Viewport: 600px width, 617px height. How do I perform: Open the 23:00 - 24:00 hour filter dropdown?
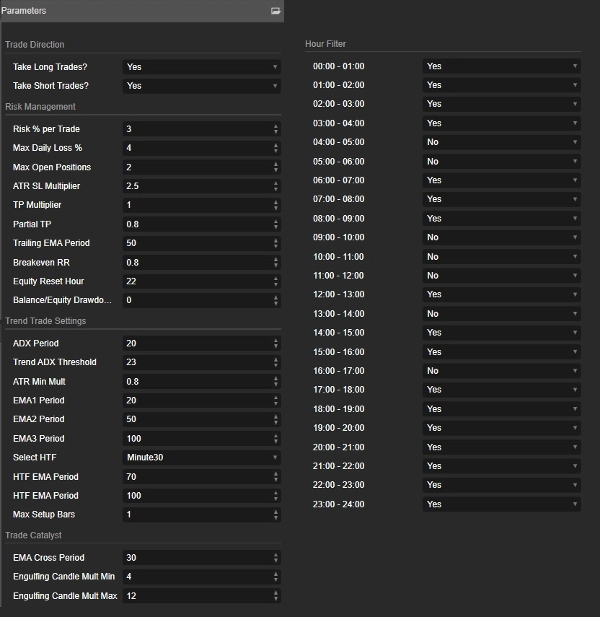point(502,504)
